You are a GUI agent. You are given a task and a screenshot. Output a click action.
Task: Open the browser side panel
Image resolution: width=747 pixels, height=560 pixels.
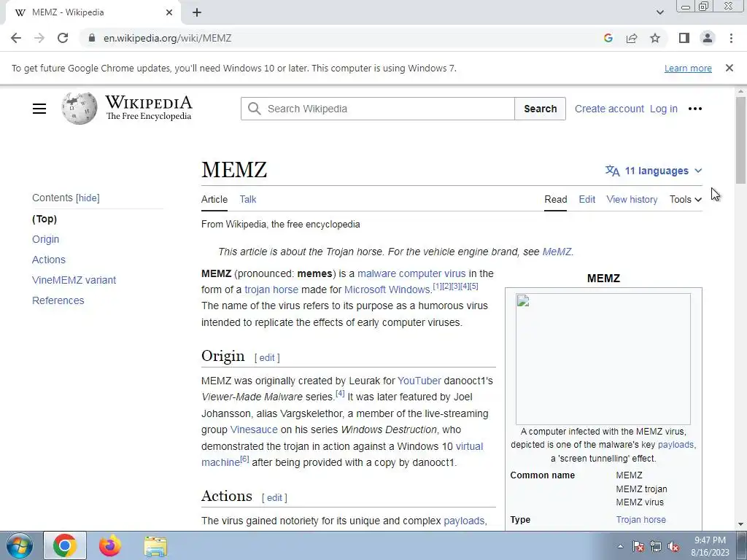point(684,38)
